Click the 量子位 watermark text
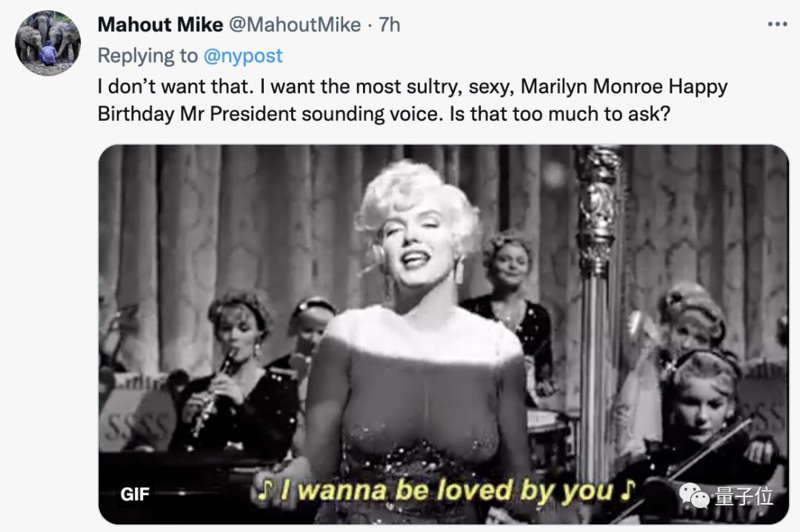 [744, 496]
